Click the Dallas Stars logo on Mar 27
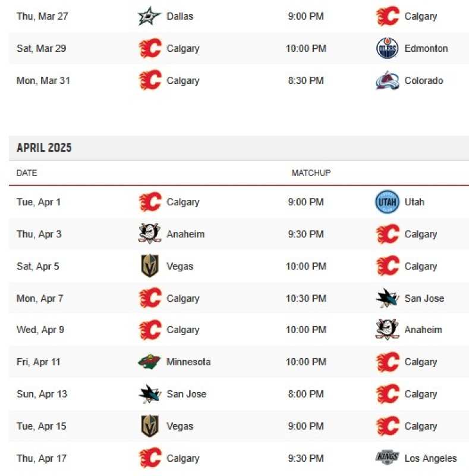Viewport: 469px width, 476px height. point(149,16)
